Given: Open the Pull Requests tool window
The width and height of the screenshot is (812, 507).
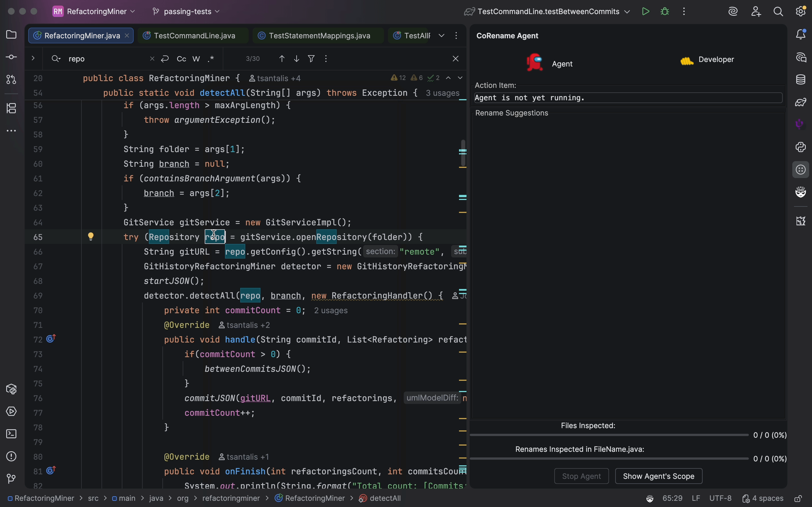Looking at the screenshot, I should 11,80.
